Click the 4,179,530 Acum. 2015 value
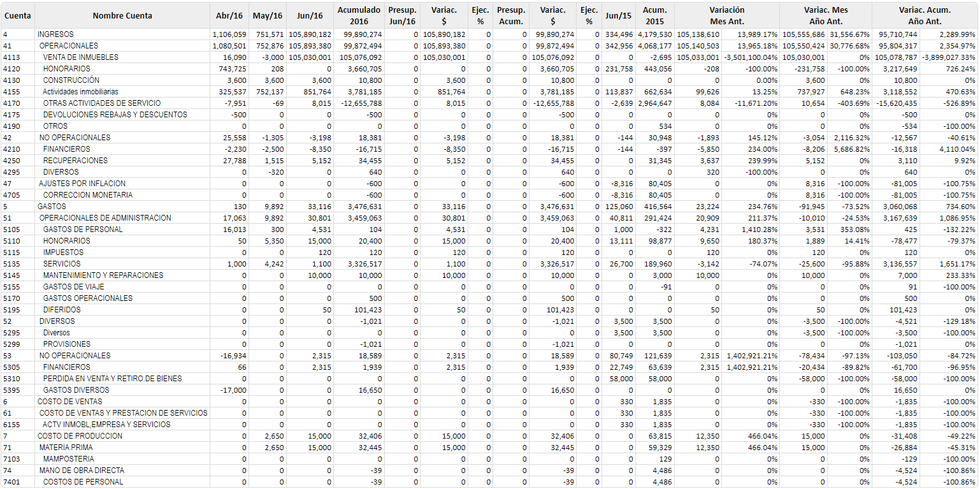 pos(654,34)
